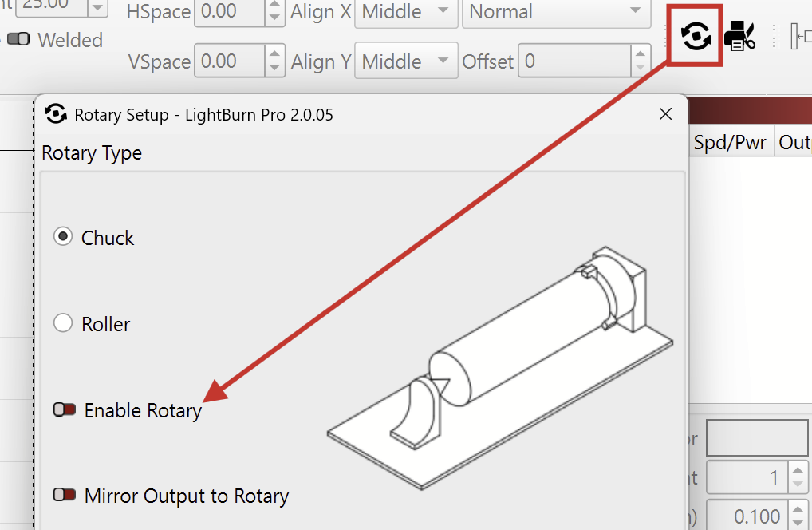The height and width of the screenshot is (530, 812).
Task: Click the Spd/Pwr column header
Action: pyautogui.click(x=729, y=142)
